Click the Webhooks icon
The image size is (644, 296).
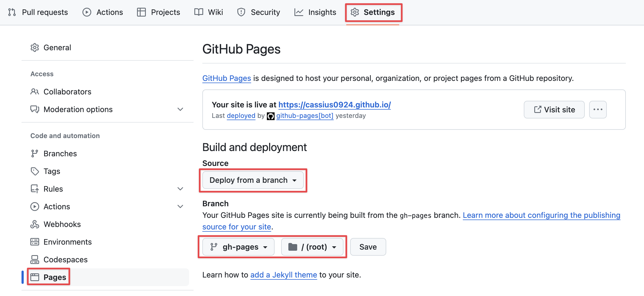pyautogui.click(x=35, y=224)
